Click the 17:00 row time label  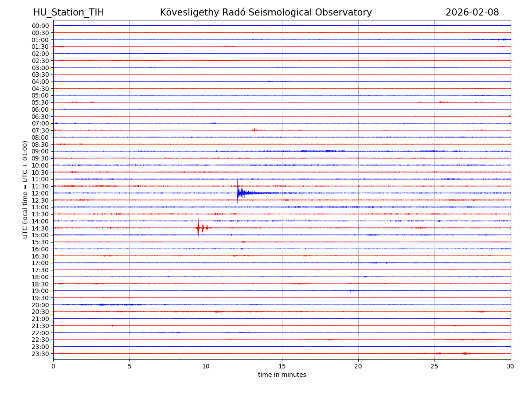[40, 263]
